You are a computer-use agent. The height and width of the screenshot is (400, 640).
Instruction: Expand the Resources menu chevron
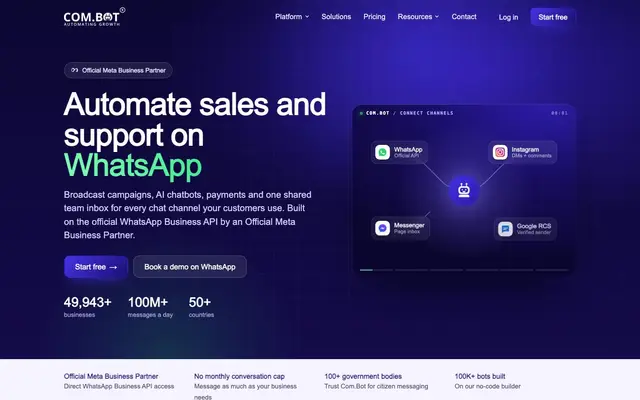click(x=437, y=17)
